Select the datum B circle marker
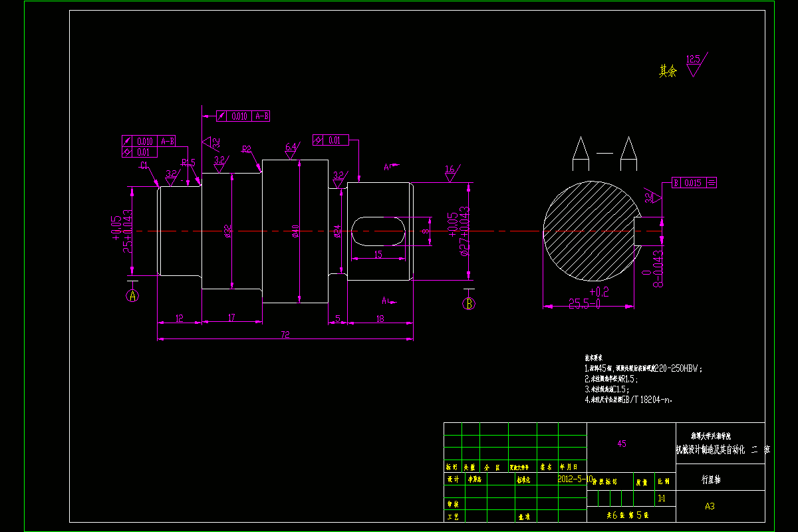798x532 pixels. (x=469, y=304)
